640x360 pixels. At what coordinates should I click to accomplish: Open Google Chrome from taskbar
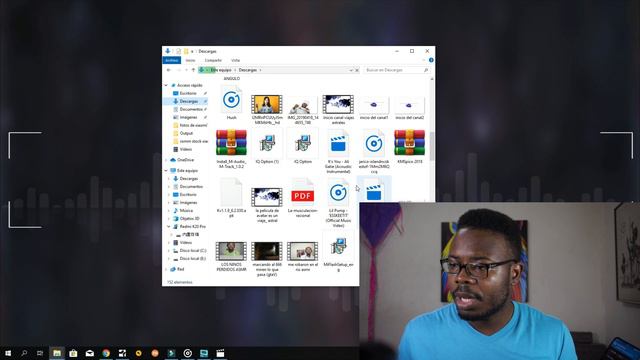click(106, 353)
